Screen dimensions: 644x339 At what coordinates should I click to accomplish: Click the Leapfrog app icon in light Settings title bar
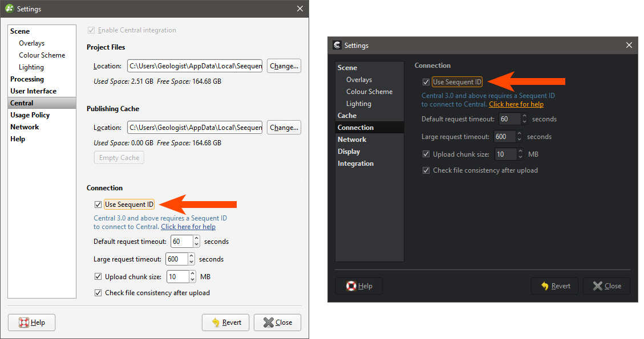[x=9, y=9]
